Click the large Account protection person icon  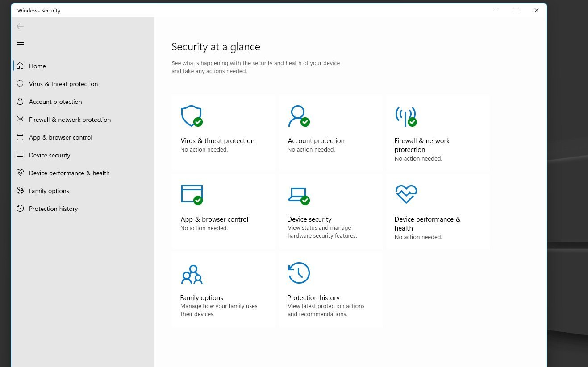click(x=299, y=116)
